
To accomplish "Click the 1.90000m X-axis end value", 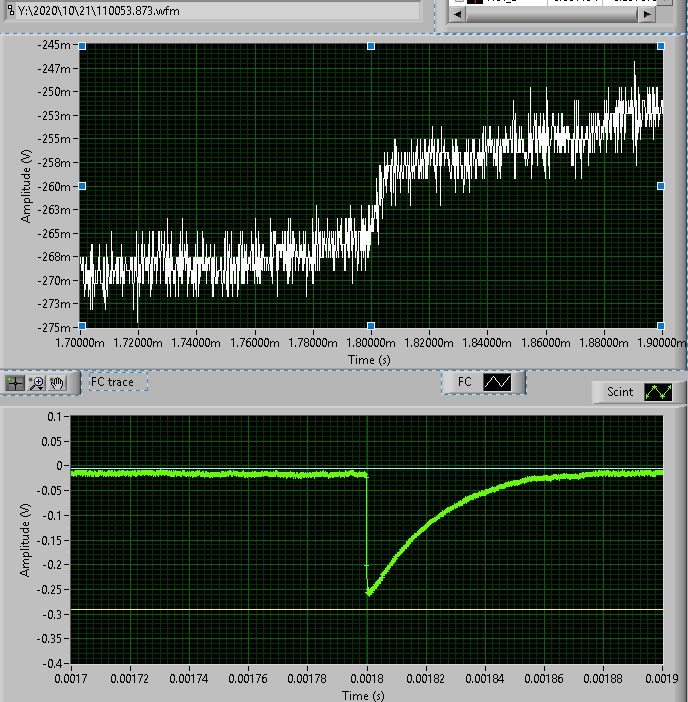I will pyautogui.click(x=662, y=343).
